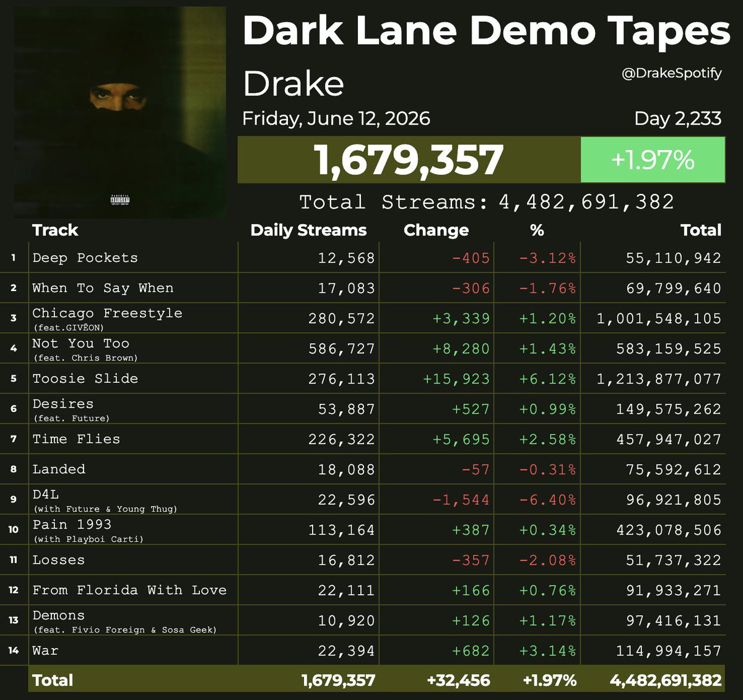This screenshot has height=700, width=743.
Task: Click the green +1.97% change box
Action: [x=653, y=160]
